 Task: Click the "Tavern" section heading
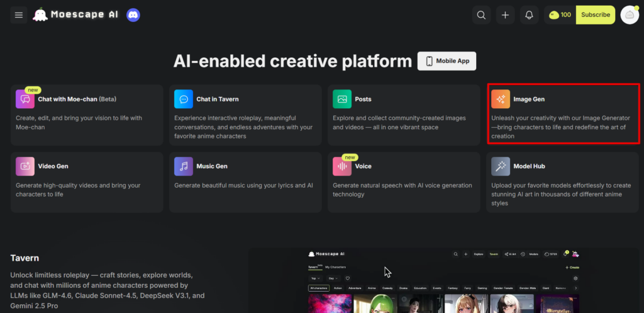click(x=25, y=258)
